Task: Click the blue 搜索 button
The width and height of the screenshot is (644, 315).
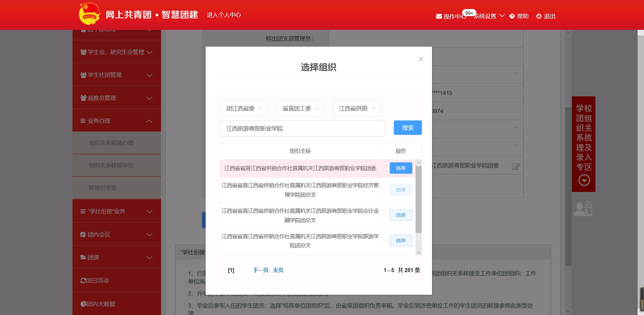Action: coord(408,128)
